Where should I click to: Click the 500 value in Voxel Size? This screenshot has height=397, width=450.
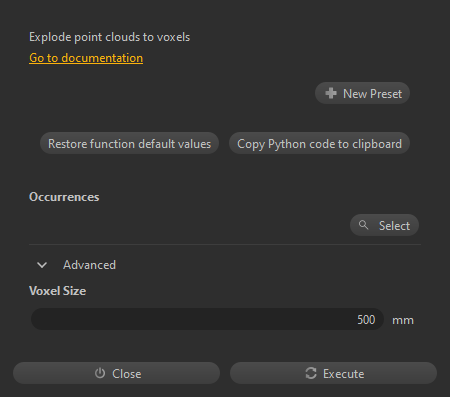[366, 320]
